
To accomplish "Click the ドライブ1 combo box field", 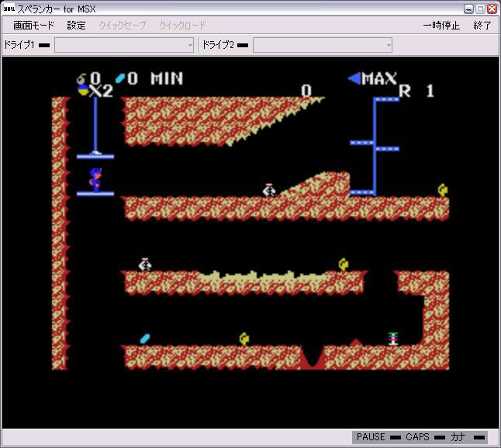I will pyautogui.click(x=124, y=45).
